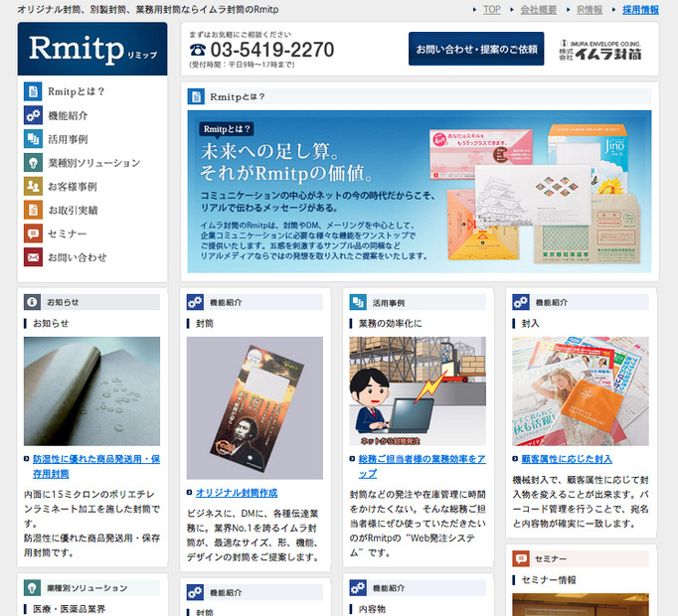Click the 未来への足し算 hero banner
Image resolution: width=678 pixels, height=616 pixels.
(x=420, y=192)
